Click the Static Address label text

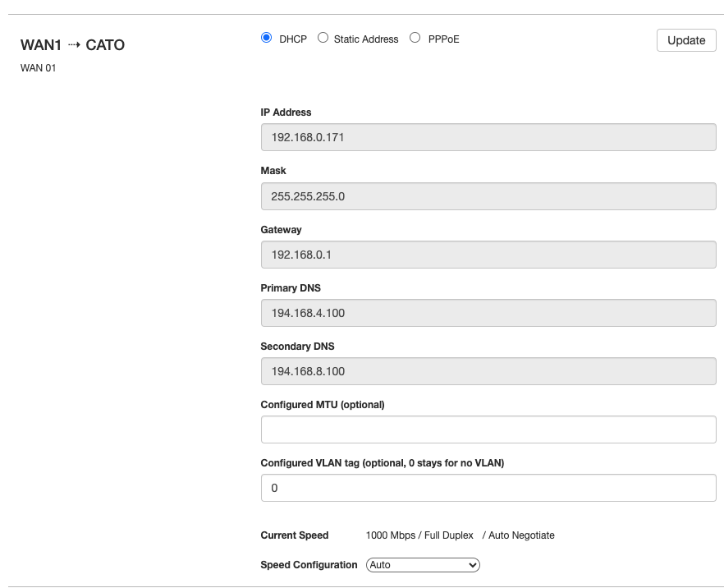point(366,39)
